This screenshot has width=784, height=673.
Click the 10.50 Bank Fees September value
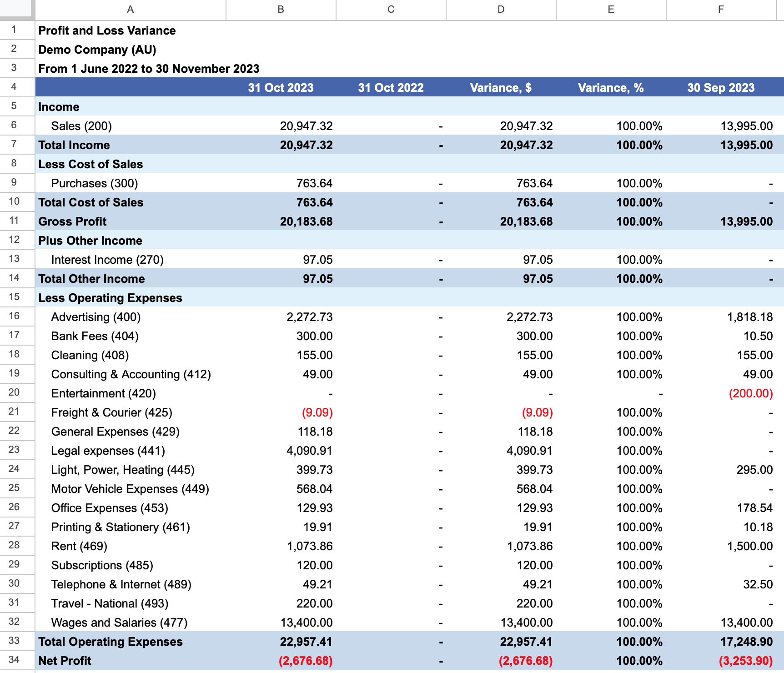coord(758,336)
